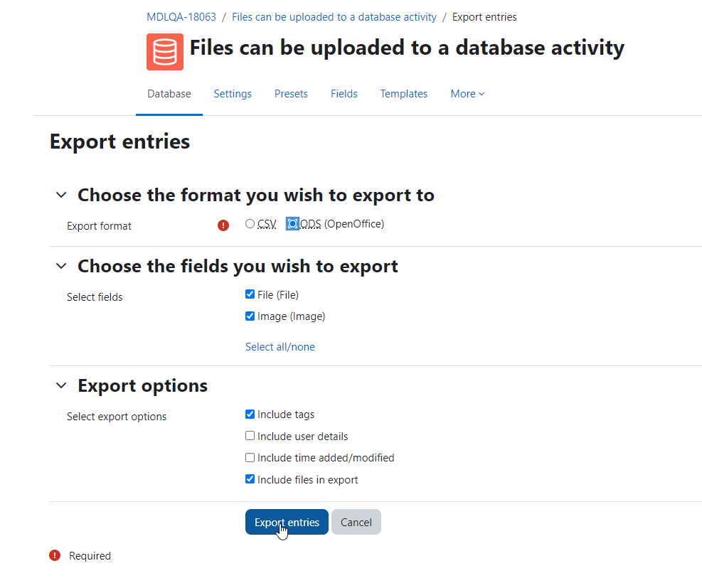Uncheck the Image (Image) field checkbox
The width and height of the screenshot is (702, 588).
(250, 316)
